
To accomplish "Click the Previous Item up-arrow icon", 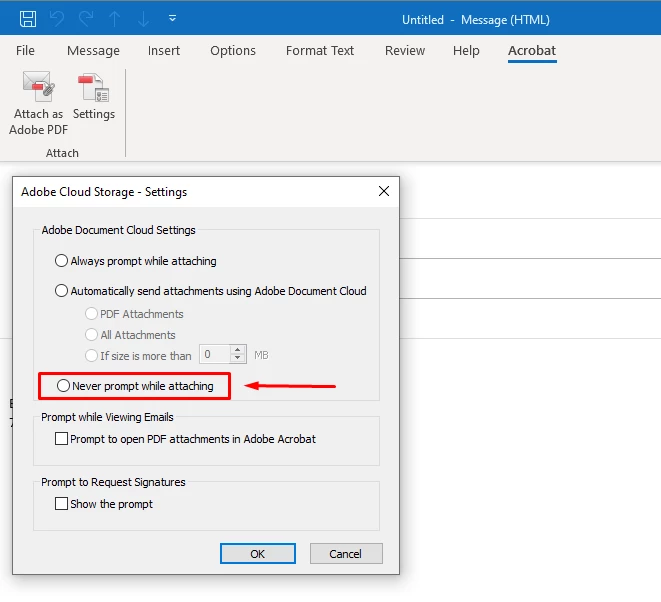I will tap(115, 19).
